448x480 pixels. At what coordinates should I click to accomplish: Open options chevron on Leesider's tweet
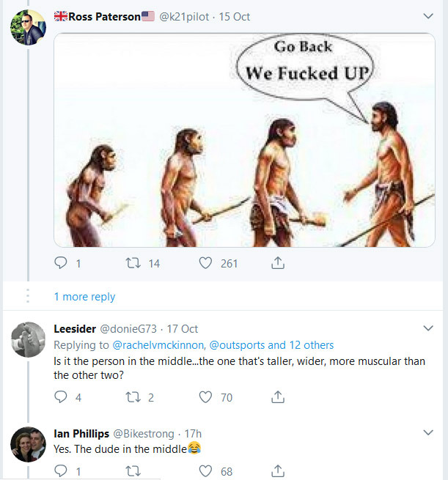coord(429,328)
